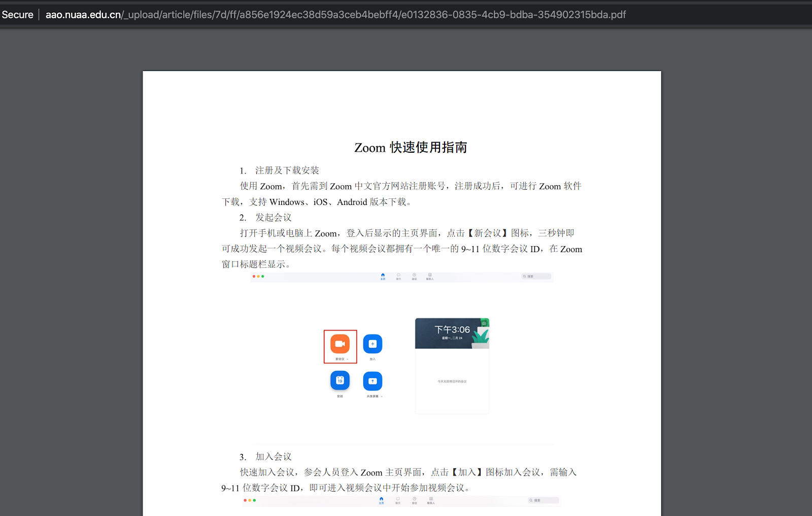Viewport: 812px width, 516px height.
Task: Select Meetings clock tab in section 3 screenshot
Action: coord(414,500)
